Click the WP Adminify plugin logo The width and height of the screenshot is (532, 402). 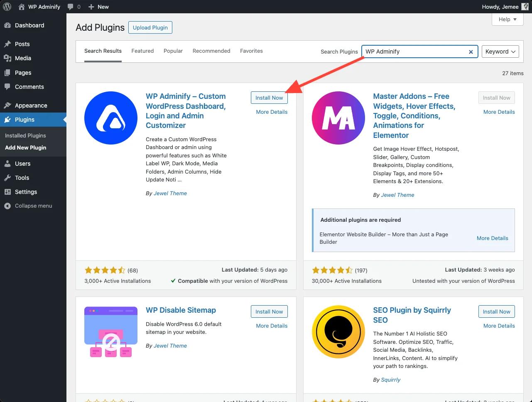tap(111, 118)
